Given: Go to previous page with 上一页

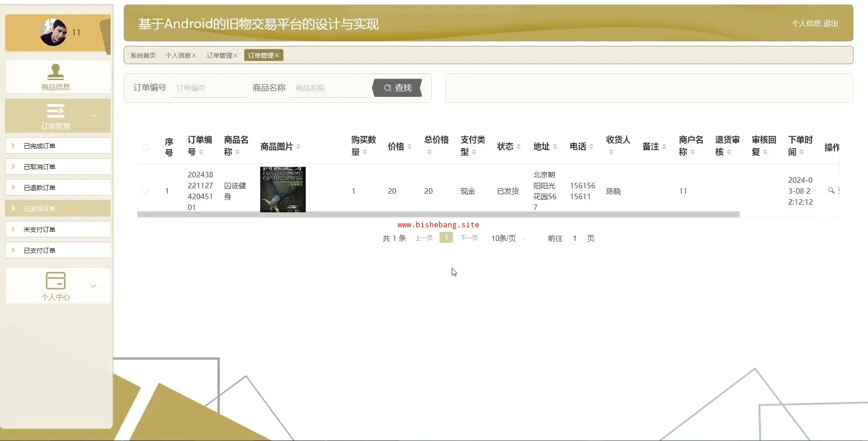Looking at the screenshot, I should 424,238.
